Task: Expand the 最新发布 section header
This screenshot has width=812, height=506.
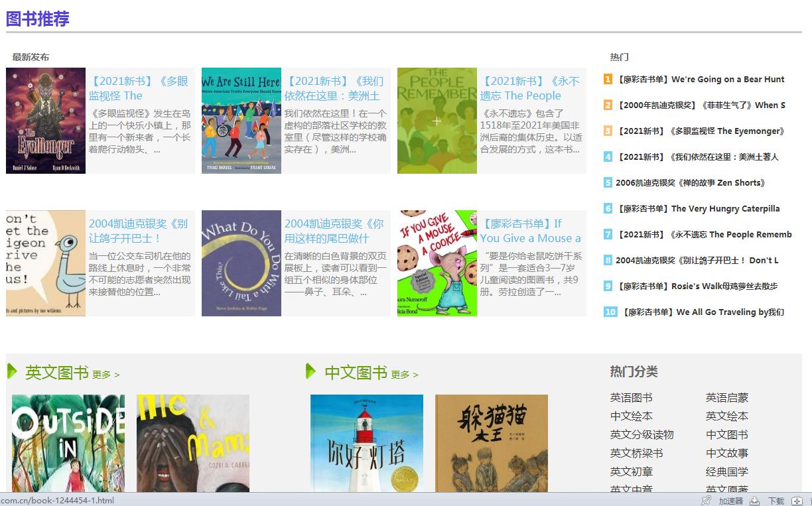Action: 29,57
